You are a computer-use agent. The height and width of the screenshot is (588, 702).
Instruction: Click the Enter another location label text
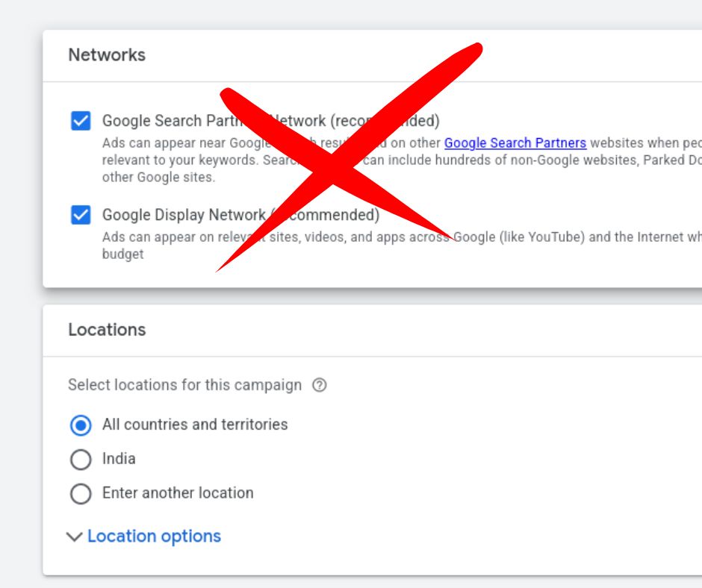178,493
